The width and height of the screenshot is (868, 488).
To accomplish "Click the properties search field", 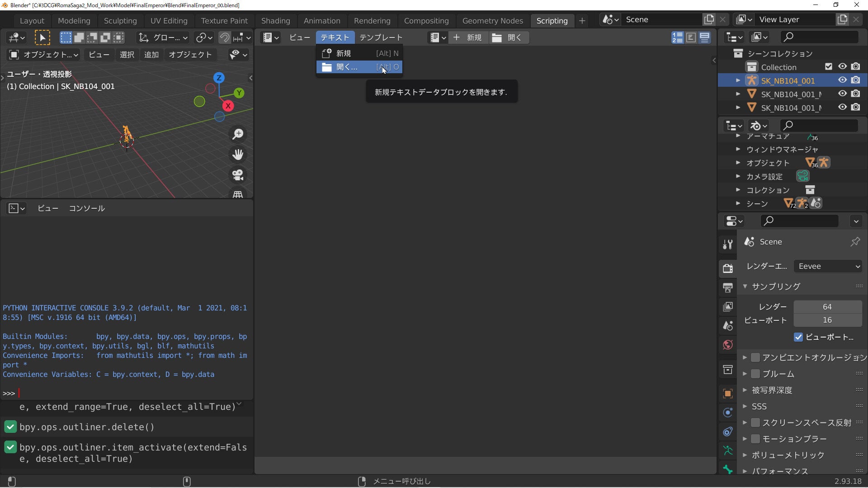I will click(800, 221).
